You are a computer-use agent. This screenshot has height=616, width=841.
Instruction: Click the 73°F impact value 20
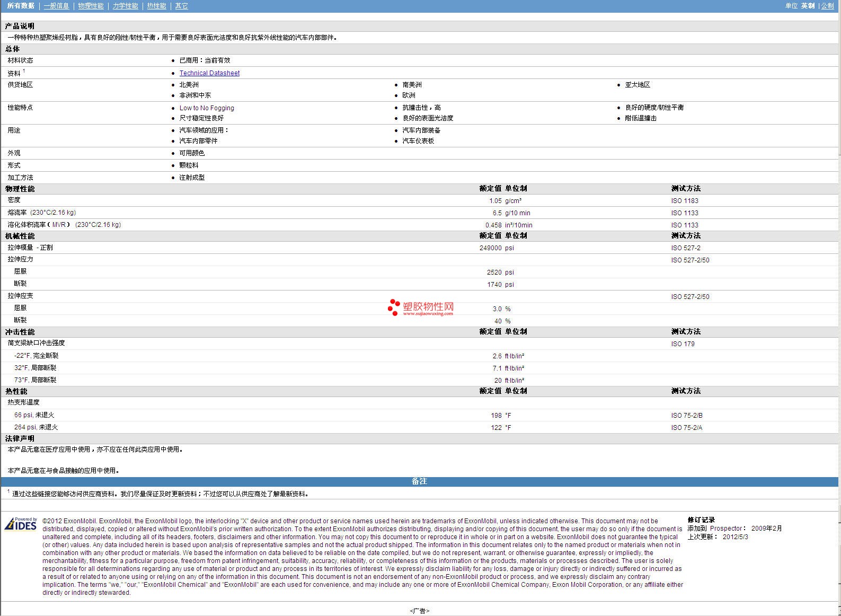tap(498, 381)
